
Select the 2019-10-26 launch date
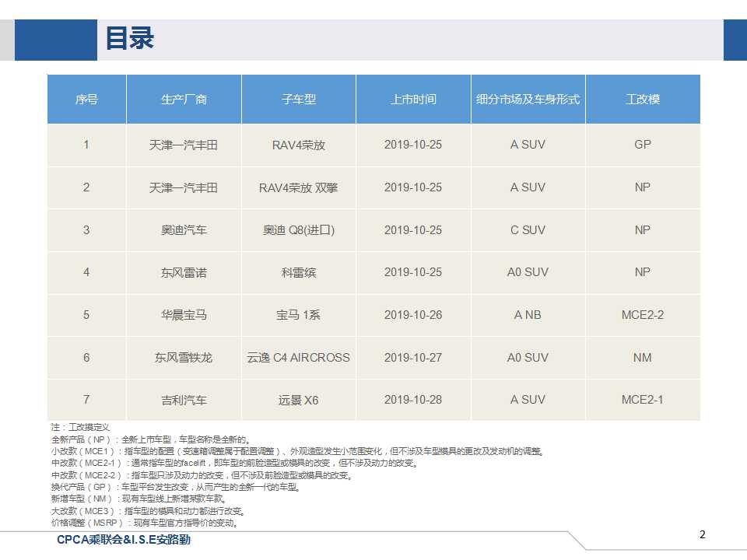[413, 315]
